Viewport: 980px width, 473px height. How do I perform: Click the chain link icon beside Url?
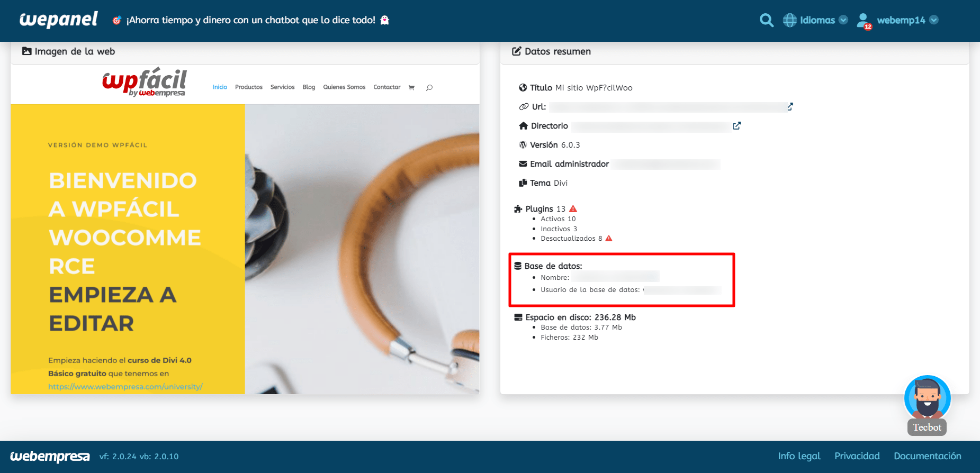(x=524, y=106)
